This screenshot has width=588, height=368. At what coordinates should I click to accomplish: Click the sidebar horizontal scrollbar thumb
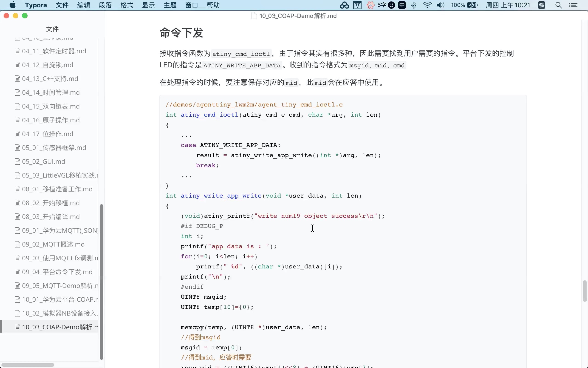click(28, 365)
